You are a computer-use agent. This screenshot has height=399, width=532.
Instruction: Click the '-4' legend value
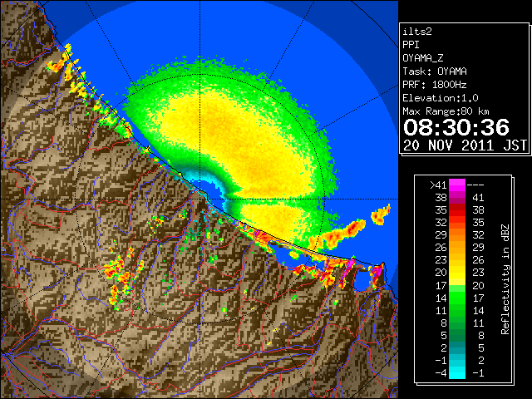point(441,373)
